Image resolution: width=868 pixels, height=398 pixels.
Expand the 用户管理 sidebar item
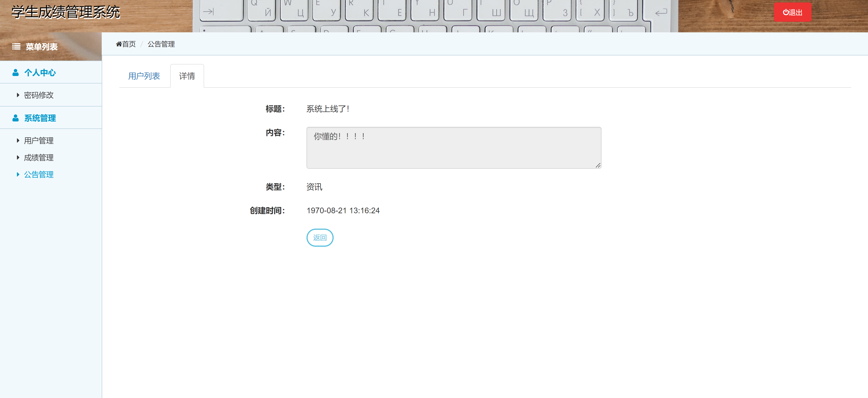[x=18, y=140]
